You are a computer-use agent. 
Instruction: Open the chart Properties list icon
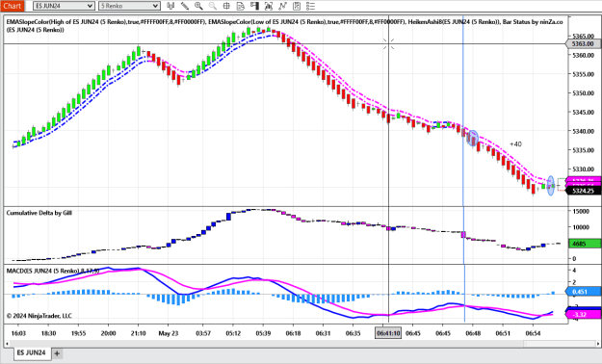pyautogui.click(x=310, y=6)
